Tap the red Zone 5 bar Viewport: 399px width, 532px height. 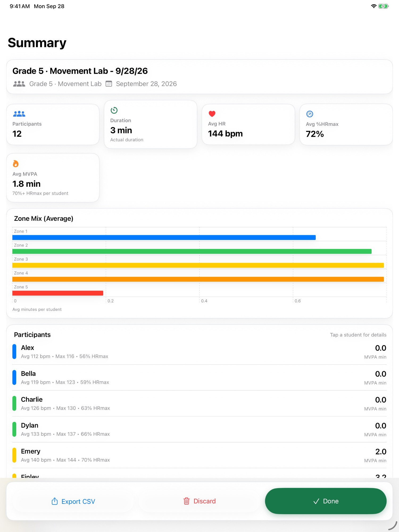tap(58, 293)
